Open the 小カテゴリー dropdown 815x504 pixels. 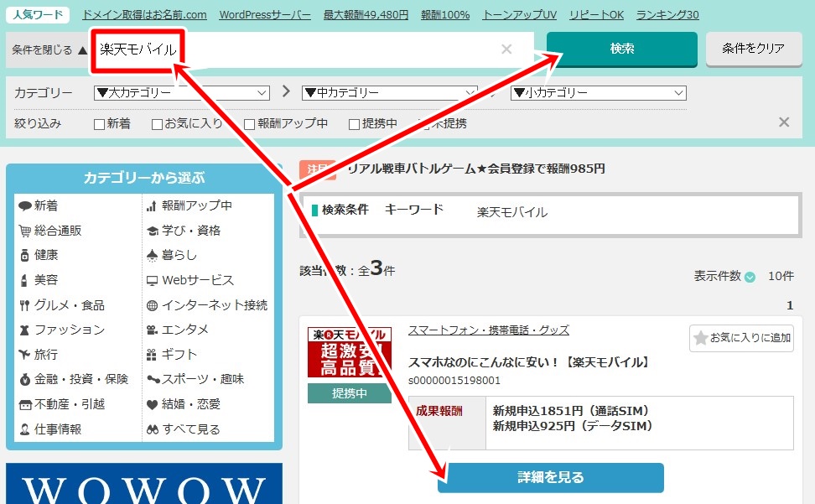[599, 93]
